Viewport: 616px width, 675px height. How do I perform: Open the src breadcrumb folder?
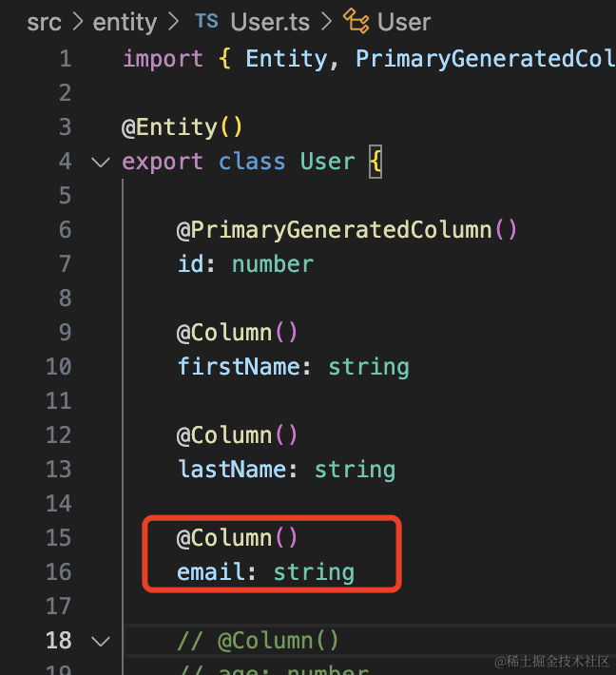[x=44, y=22]
